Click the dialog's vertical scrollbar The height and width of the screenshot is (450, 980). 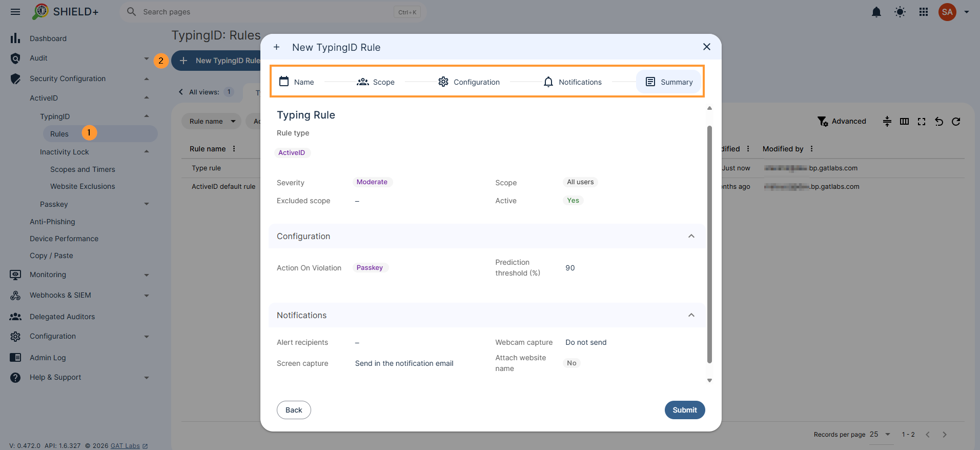pyautogui.click(x=710, y=244)
